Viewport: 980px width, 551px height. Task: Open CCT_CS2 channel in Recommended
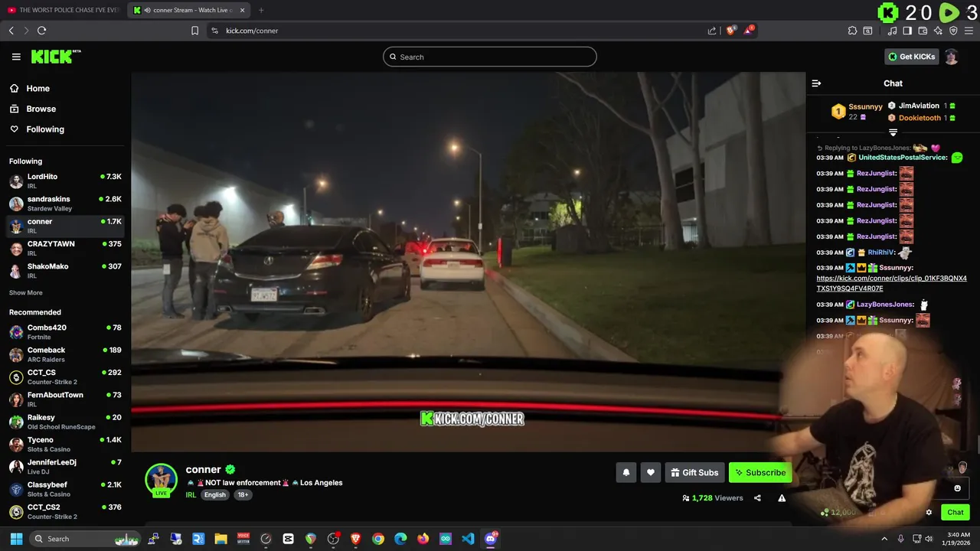65,511
